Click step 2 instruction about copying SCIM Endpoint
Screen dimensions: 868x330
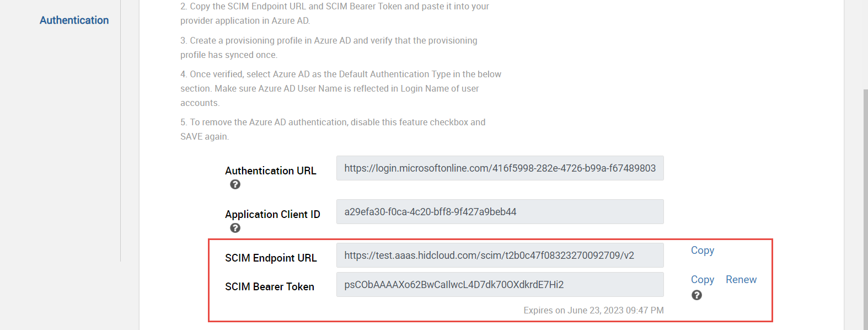(335, 14)
